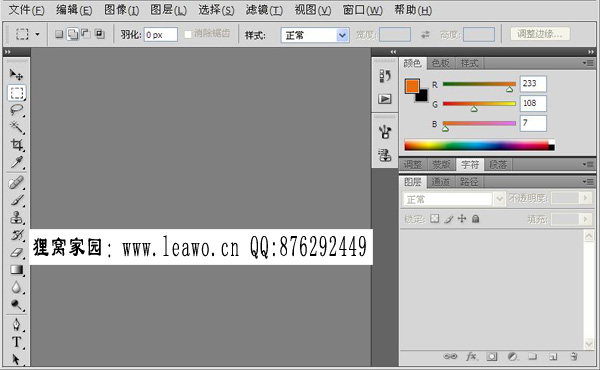
Task: Select the Eraser tool
Action: [x=16, y=253]
